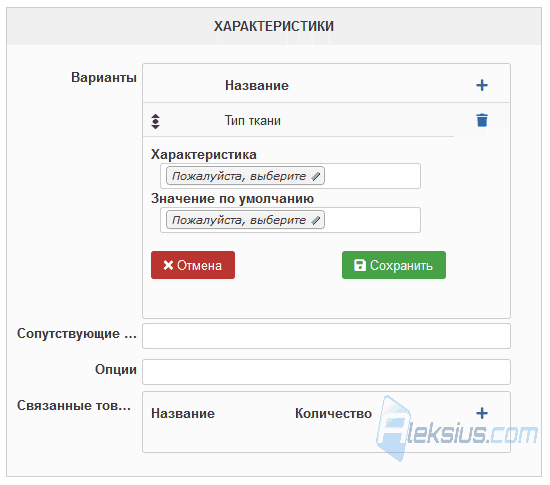This screenshot has height=485, width=550.
Task: Grab the reorder handle for Тип ткани
Action: pyautogui.click(x=155, y=121)
